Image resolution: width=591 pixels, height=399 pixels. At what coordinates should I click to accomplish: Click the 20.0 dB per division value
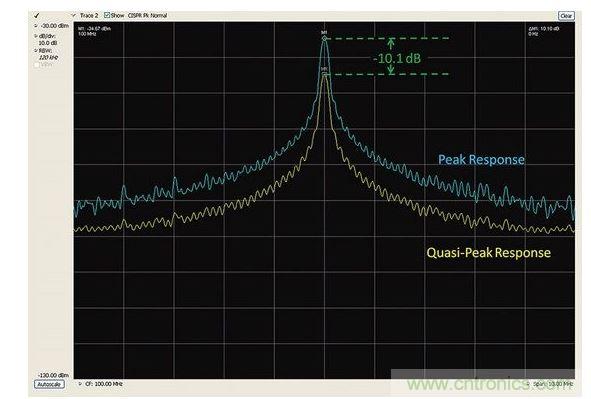click(47, 43)
